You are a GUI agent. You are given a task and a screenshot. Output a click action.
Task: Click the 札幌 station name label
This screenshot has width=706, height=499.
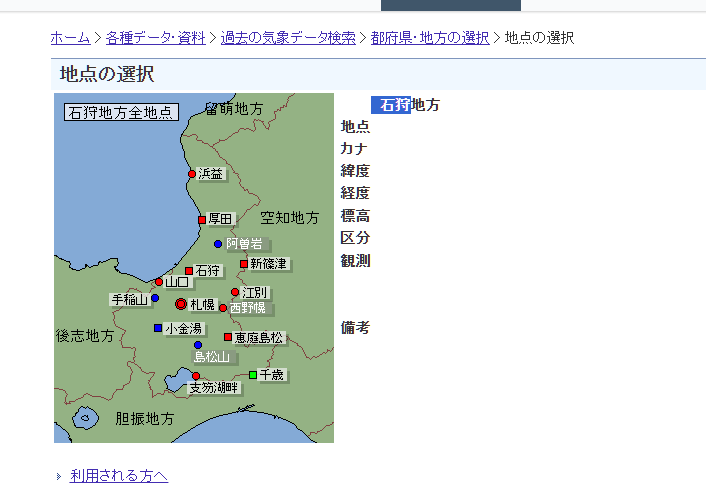point(202,304)
